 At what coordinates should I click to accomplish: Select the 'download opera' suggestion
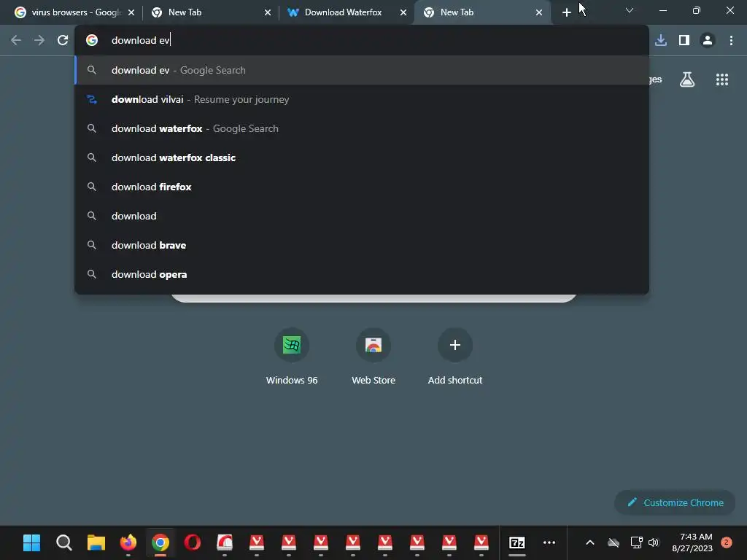click(x=362, y=274)
